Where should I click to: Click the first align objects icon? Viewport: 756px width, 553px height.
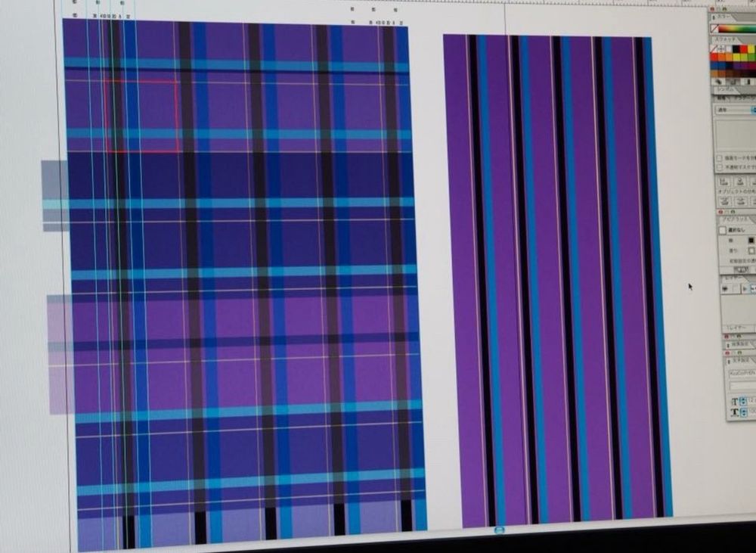723,182
